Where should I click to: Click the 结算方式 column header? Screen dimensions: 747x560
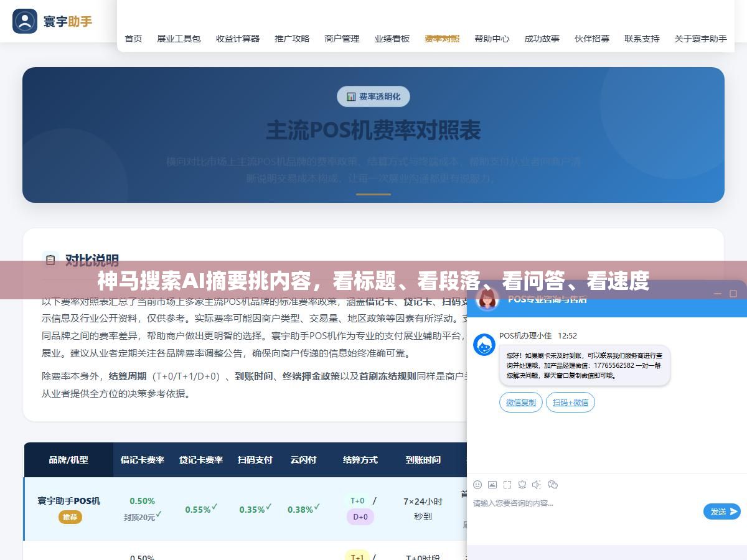pyautogui.click(x=360, y=460)
